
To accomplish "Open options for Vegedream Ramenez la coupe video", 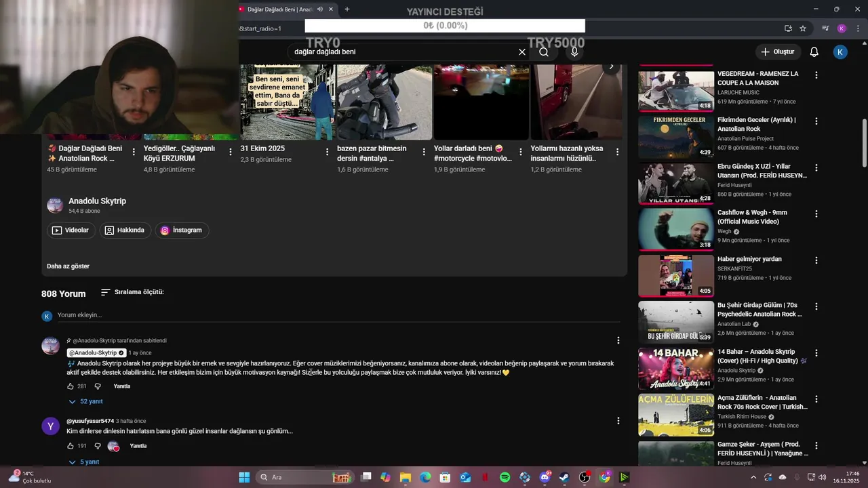I will pos(816,75).
